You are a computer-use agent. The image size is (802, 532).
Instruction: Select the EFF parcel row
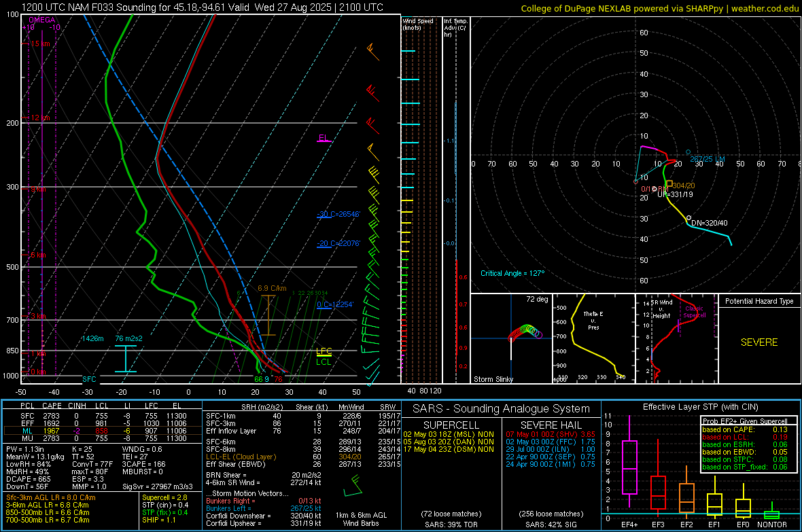(x=103, y=423)
